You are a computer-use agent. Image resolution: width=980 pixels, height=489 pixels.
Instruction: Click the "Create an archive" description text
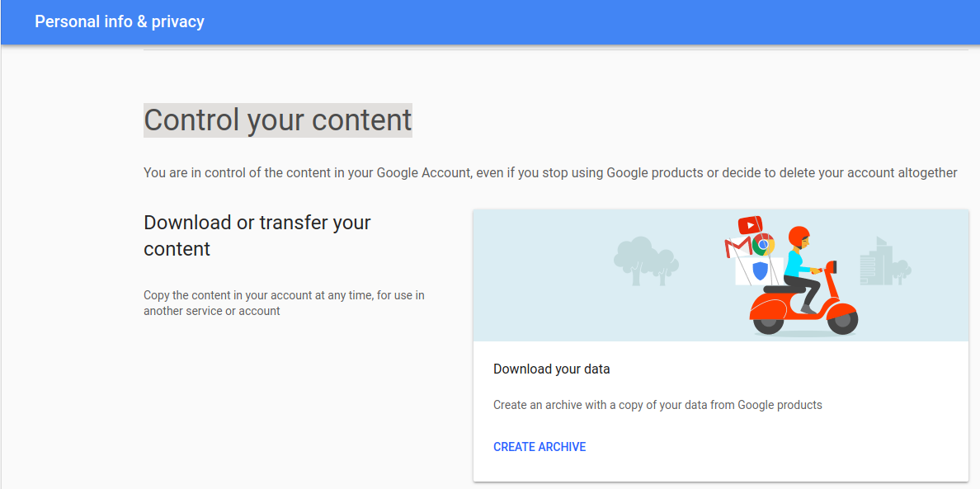pyautogui.click(x=657, y=405)
